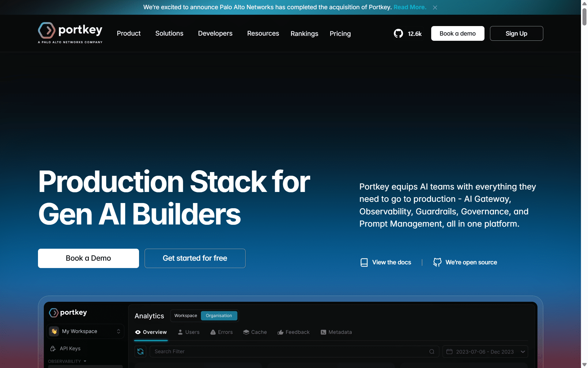
Task: Click the book icon beside View the docs
Action: point(364,263)
